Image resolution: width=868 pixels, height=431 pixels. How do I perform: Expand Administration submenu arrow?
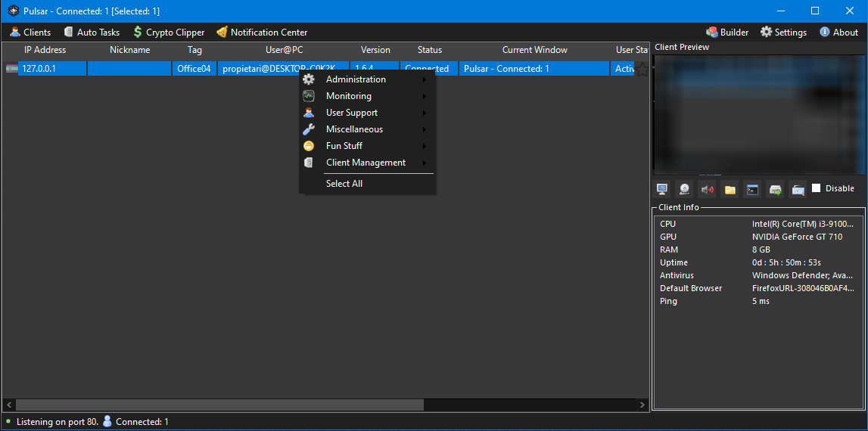click(424, 79)
